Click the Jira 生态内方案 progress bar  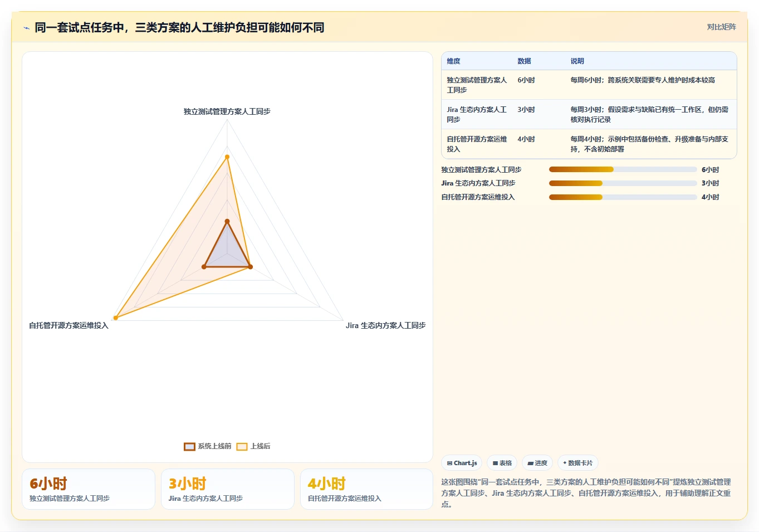623,183
